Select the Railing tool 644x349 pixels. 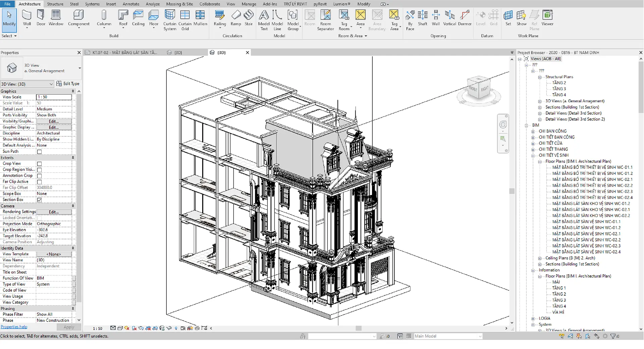tap(220, 18)
